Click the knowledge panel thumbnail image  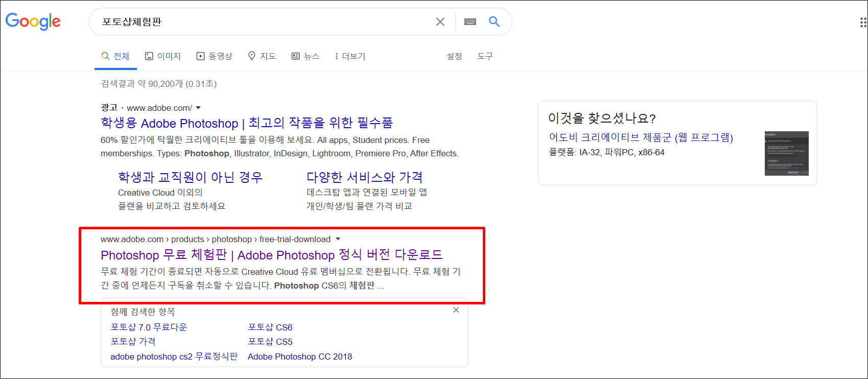point(787,153)
